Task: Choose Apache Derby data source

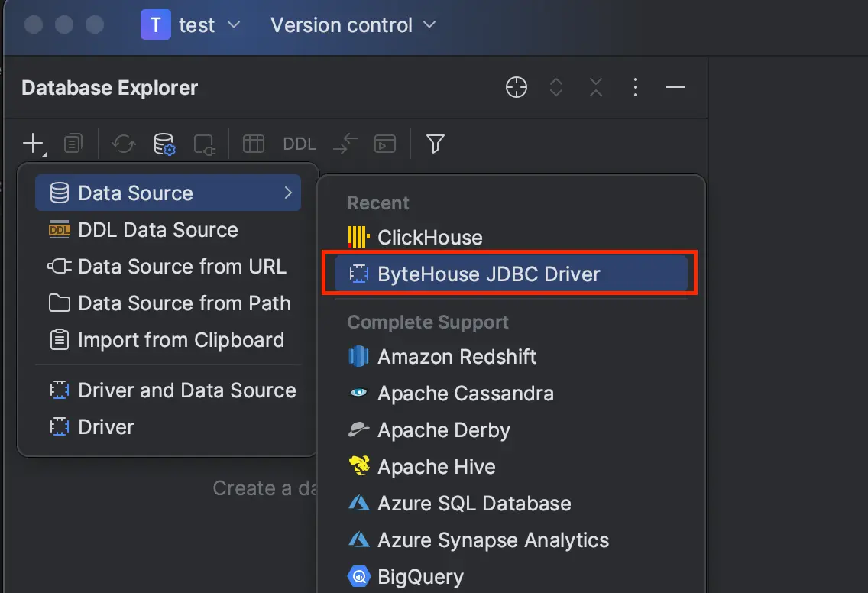Action: pos(511,429)
